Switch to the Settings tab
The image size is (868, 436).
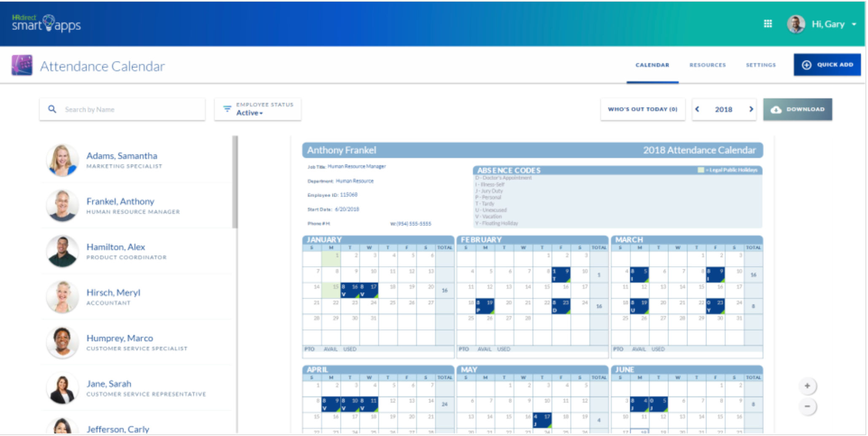pos(761,65)
